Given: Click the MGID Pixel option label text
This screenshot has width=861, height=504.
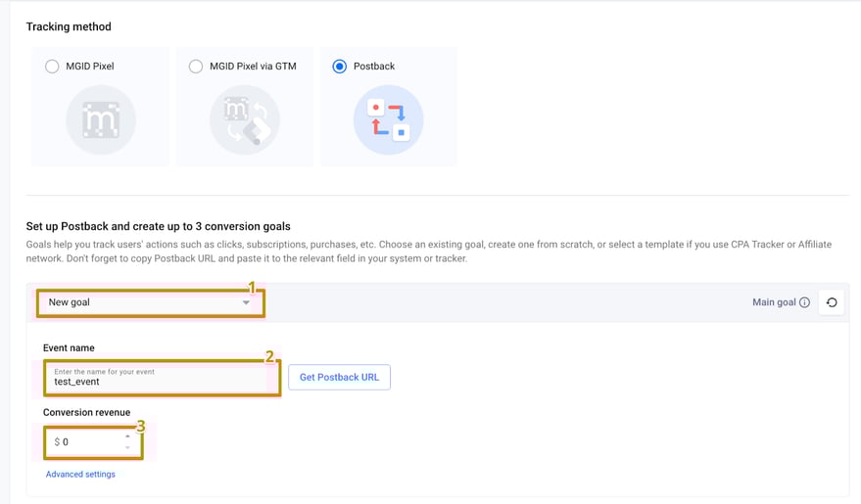Looking at the screenshot, I should [90, 67].
